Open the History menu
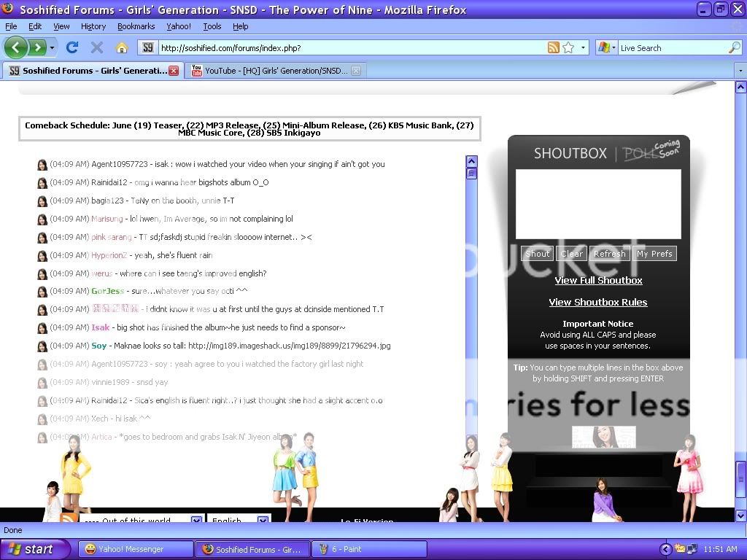The height and width of the screenshot is (560, 747). pyautogui.click(x=93, y=26)
